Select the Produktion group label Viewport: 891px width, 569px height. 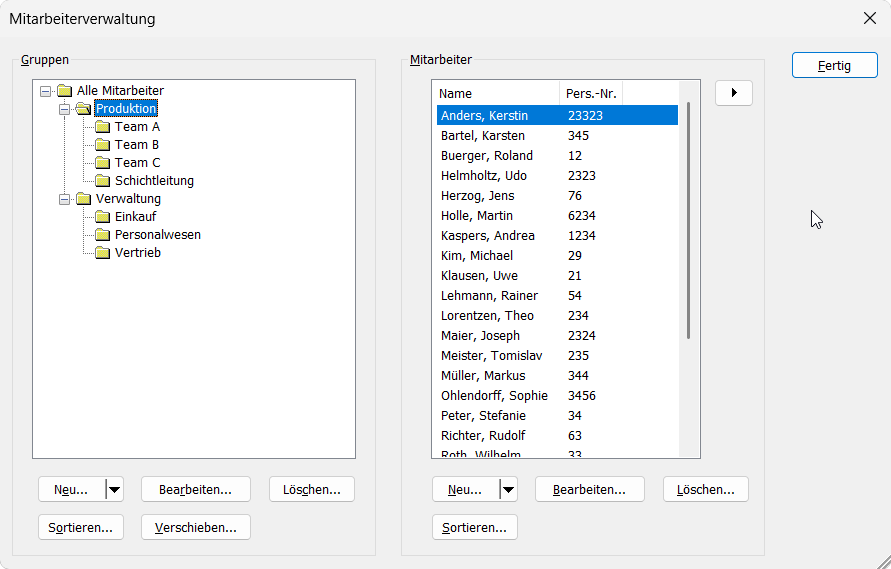point(126,109)
